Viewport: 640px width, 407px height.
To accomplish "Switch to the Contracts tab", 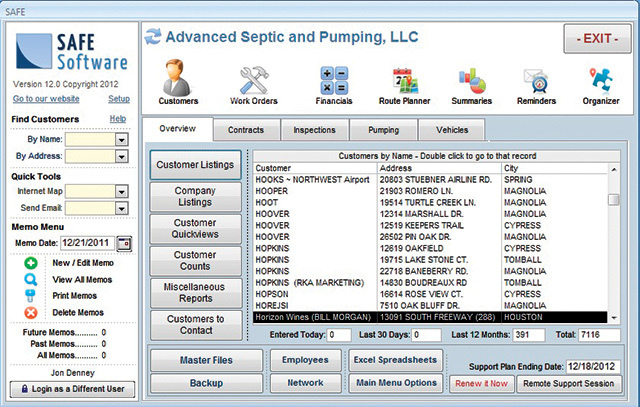I will tap(246, 130).
